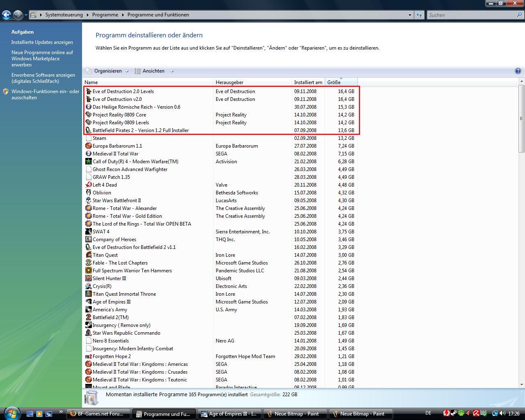Viewport: 525px width, 420px height.
Task: Open Windows-Funktionen ein- oder ausschalten link
Action: tap(45, 94)
